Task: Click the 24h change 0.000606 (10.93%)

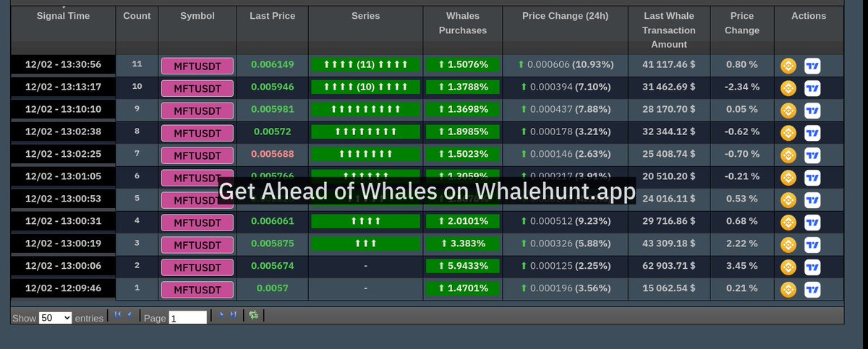Action: [x=566, y=65]
